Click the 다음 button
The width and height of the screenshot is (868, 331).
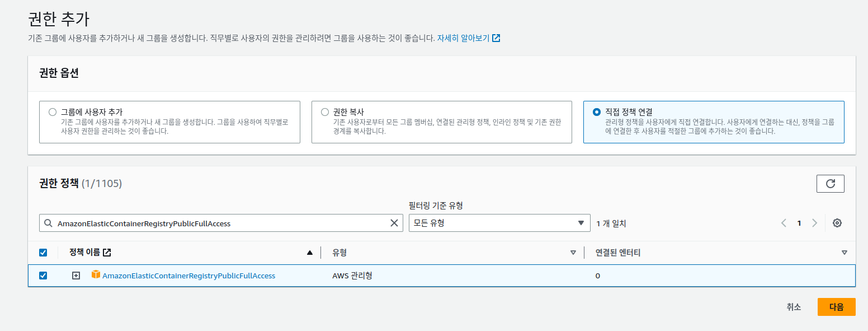coord(837,307)
